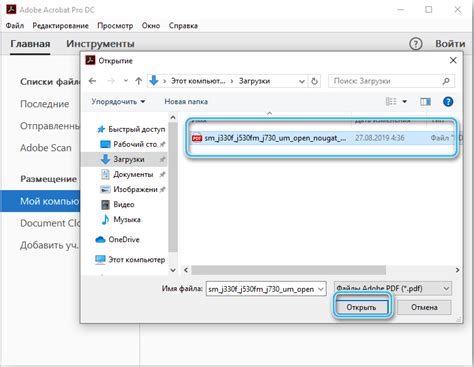Click the Forward arrow in Open dialog
The height and width of the screenshot is (367, 474).
[x=111, y=81]
